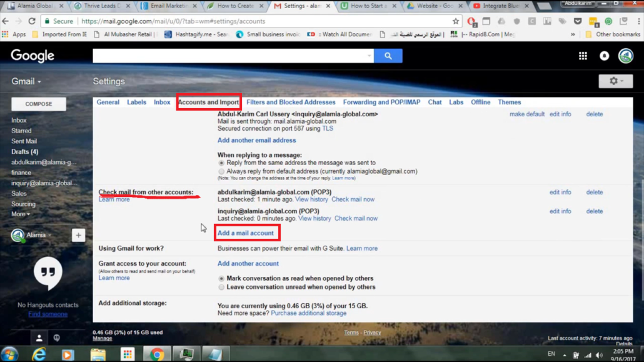The height and width of the screenshot is (362, 644).
Task: Select 'Always reply from default address' option
Action: coord(221,171)
